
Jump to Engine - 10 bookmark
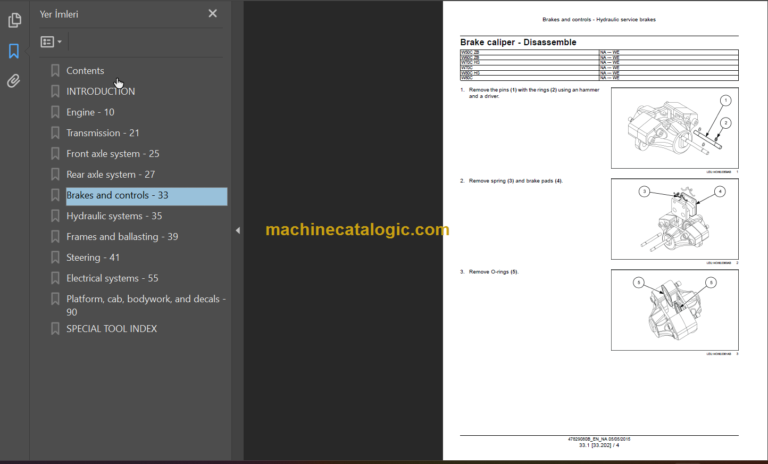click(90, 112)
